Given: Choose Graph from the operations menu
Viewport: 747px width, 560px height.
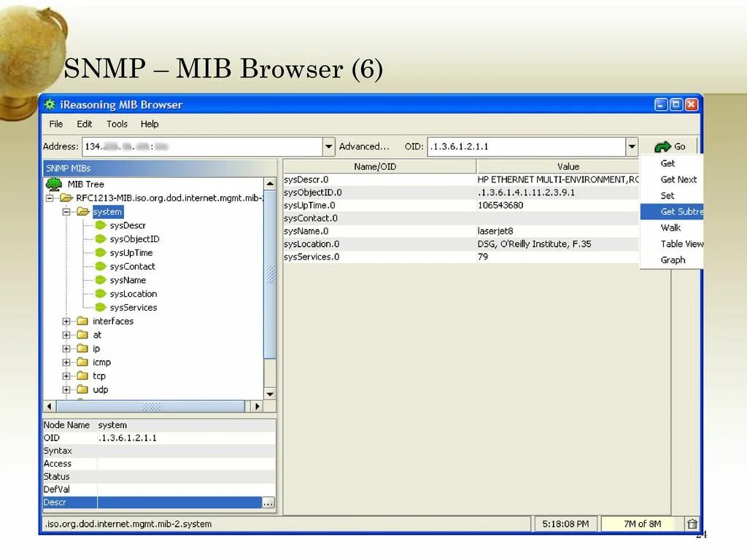Looking at the screenshot, I should 671,260.
